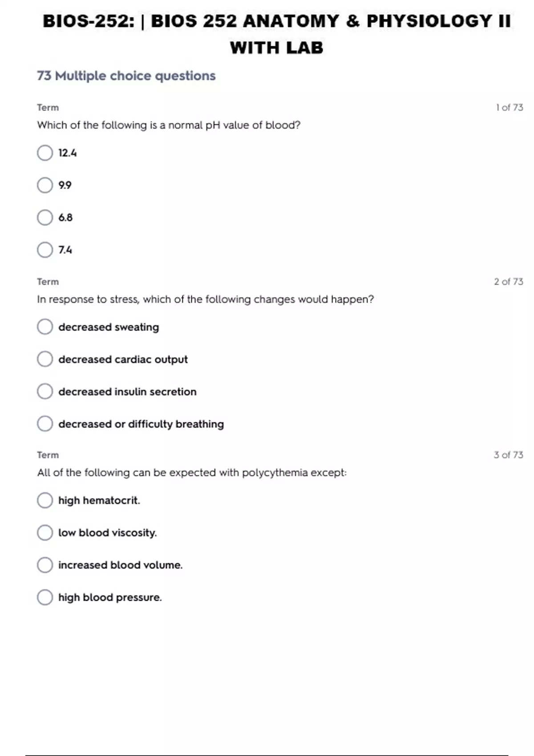Select low blood viscosity option
The height and width of the screenshot is (756, 534).
tap(45, 533)
